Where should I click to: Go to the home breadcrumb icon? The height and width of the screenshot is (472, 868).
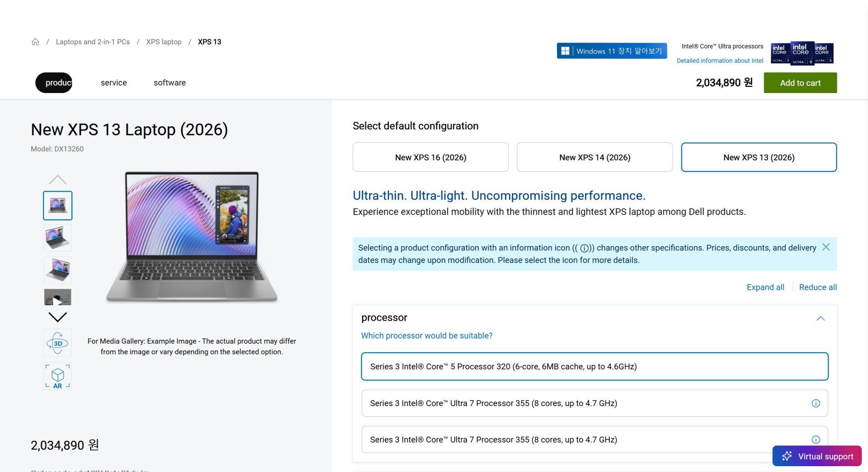[35, 42]
